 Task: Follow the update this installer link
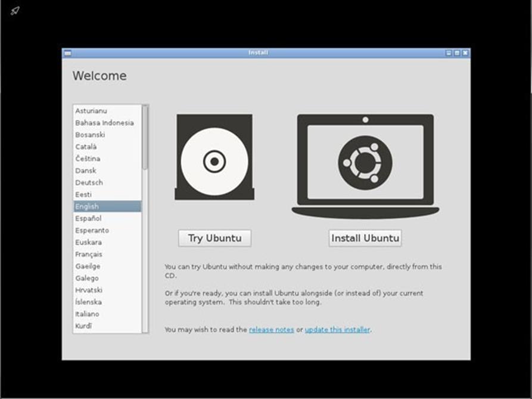click(337, 330)
